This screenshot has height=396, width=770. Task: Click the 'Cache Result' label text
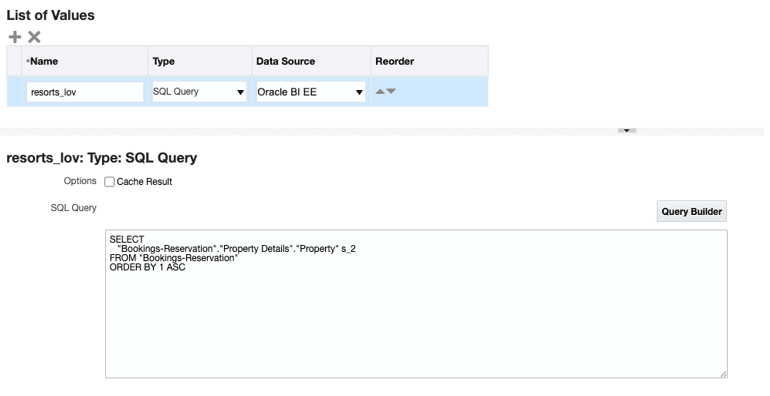tap(144, 182)
